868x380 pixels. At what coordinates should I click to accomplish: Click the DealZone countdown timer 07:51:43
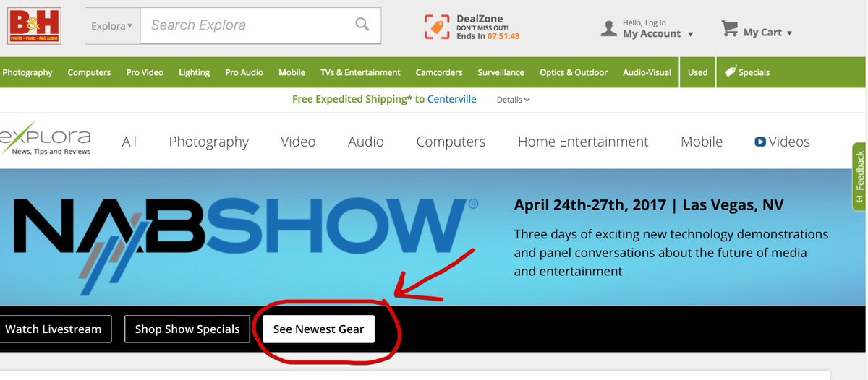(x=503, y=36)
